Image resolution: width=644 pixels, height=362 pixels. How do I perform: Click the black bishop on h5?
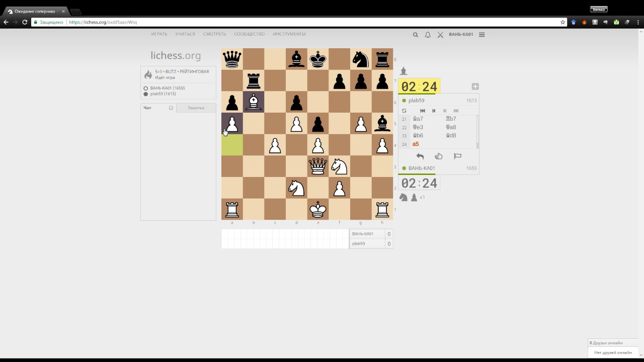point(382,124)
